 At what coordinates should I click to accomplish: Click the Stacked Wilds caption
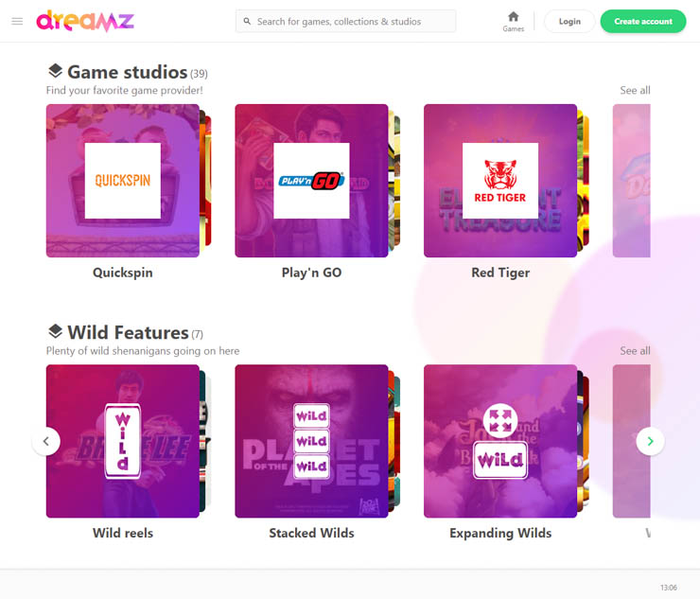pos(311,533)
